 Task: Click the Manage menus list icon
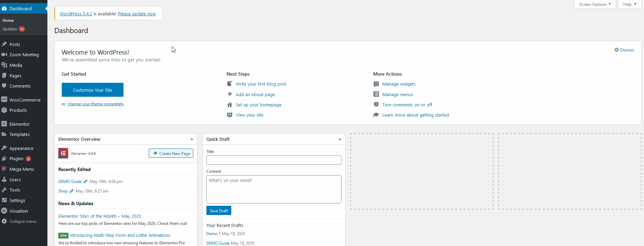pyautogui.click(x=376, y=94)
